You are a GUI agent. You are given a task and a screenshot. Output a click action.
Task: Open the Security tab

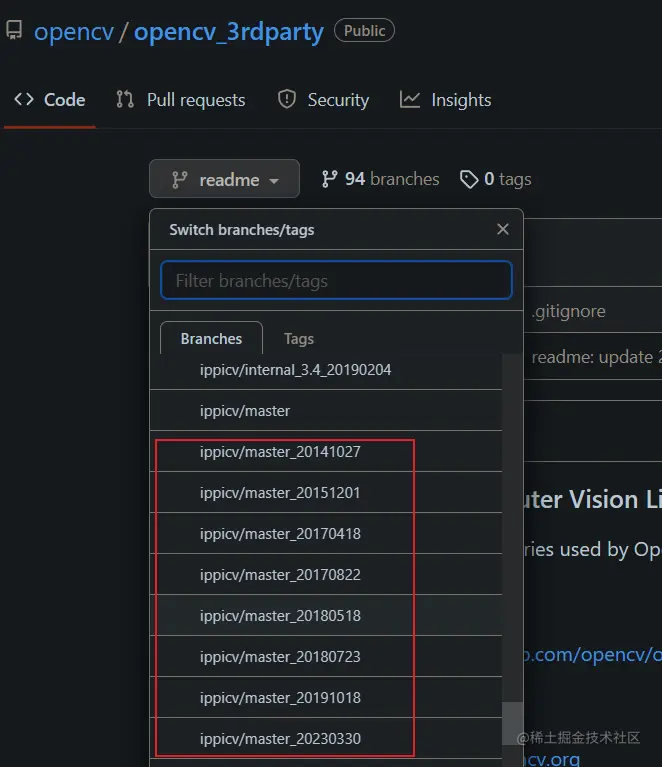pos(323,100)
